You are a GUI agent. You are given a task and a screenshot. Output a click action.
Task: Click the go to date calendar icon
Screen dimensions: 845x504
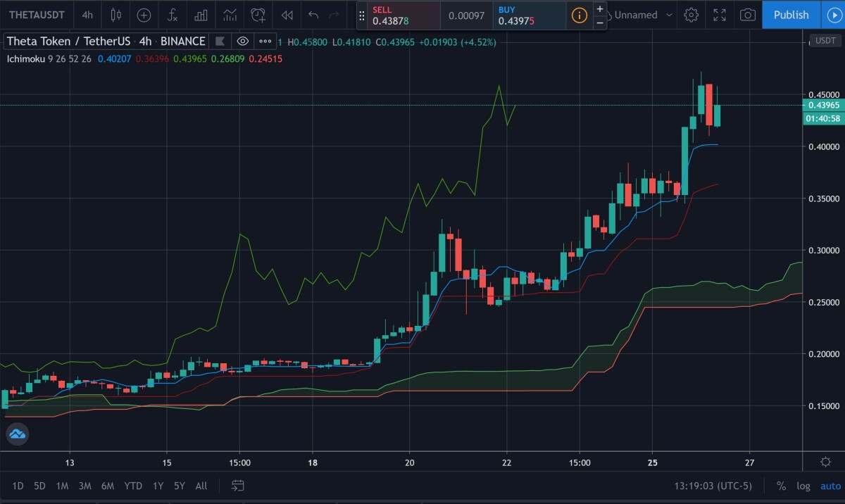pyautogui.click(x=238, y=486)
